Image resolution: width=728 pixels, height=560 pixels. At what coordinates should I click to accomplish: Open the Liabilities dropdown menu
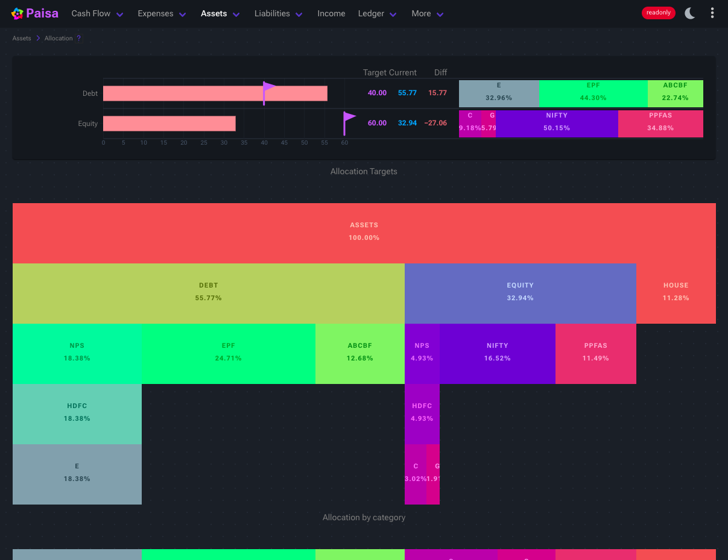coord(279,13)
